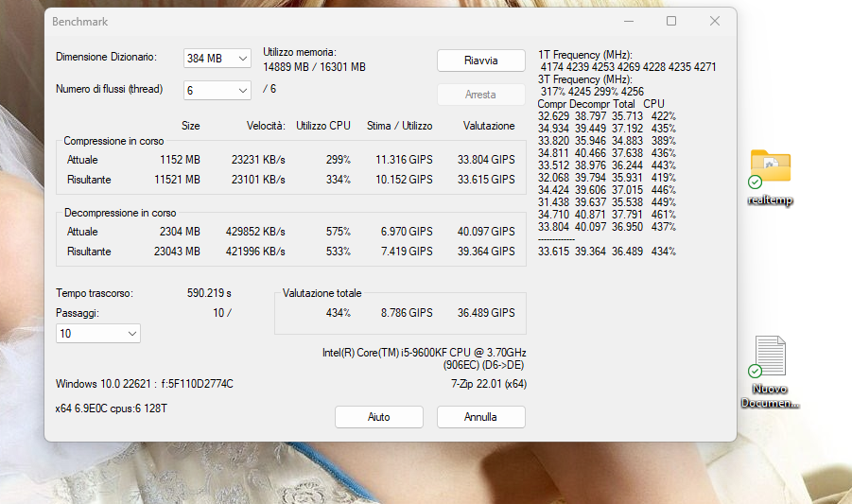Click the Stima / Utilizzo column header

click(x=399, y=126)
